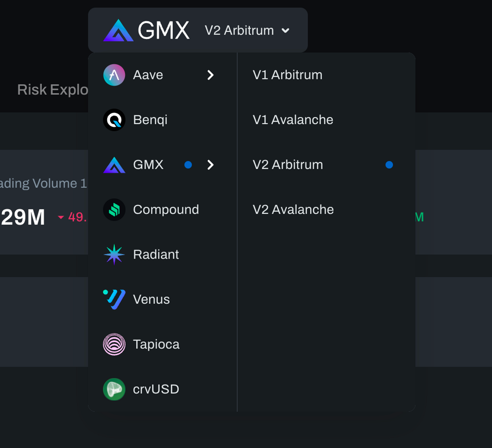Click the GMX triangle logo in list
The height and width of the screenshot is (448, 492).
coord(114,165)
